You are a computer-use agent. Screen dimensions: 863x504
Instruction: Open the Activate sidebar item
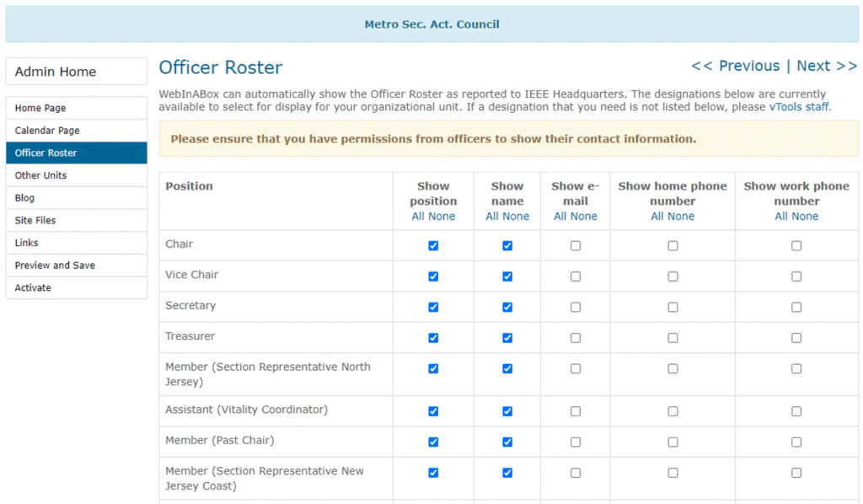click(77, 287)
